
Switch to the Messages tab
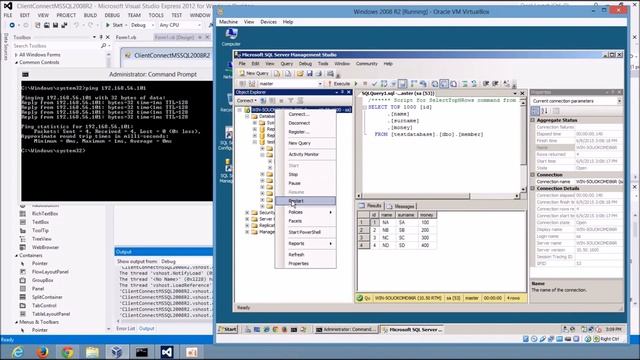(401, 206)
